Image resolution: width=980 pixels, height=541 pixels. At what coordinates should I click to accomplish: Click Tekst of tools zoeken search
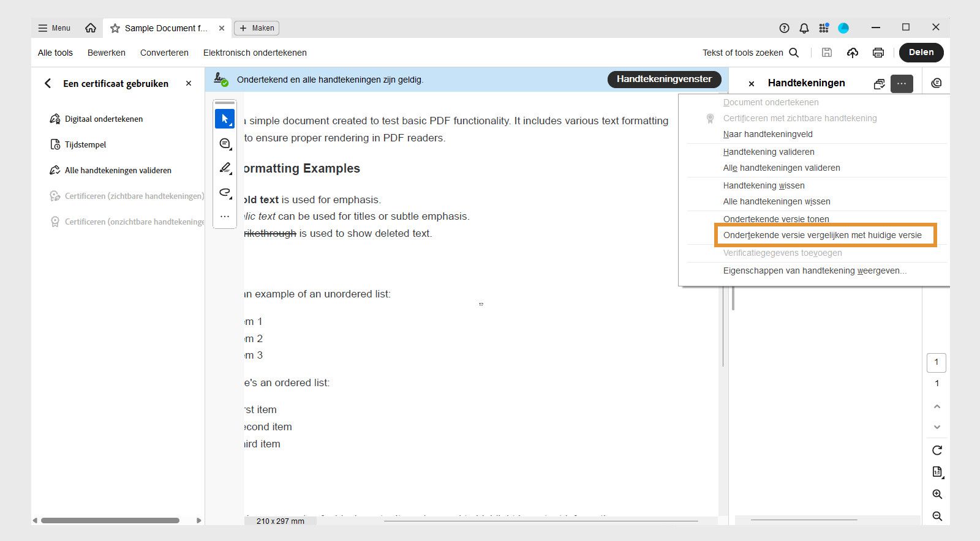pos(750,53)
